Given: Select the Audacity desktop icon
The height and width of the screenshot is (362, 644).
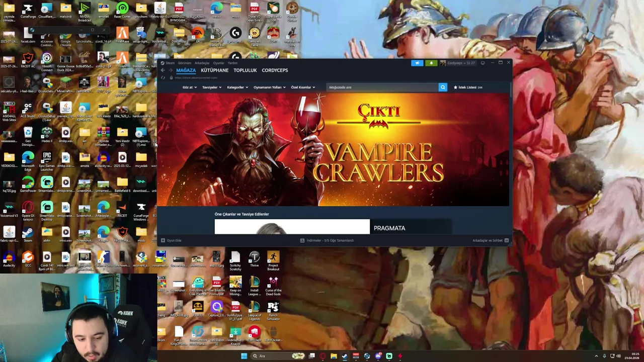Looking at the screenshot, I should coord(9,258).
